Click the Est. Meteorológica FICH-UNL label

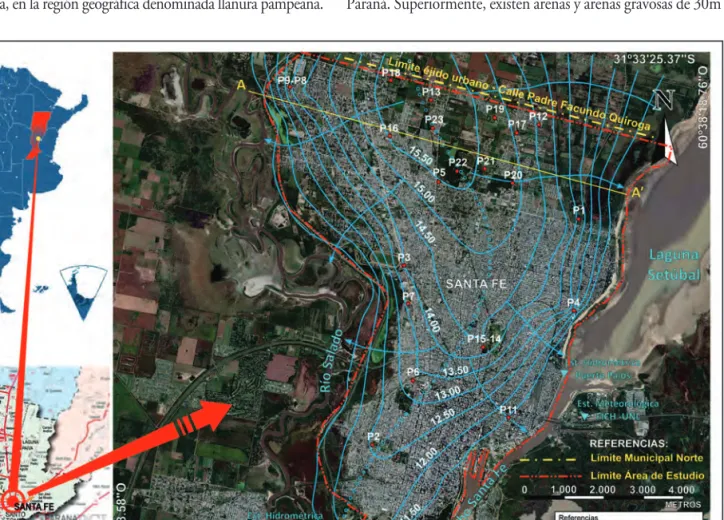618,410
